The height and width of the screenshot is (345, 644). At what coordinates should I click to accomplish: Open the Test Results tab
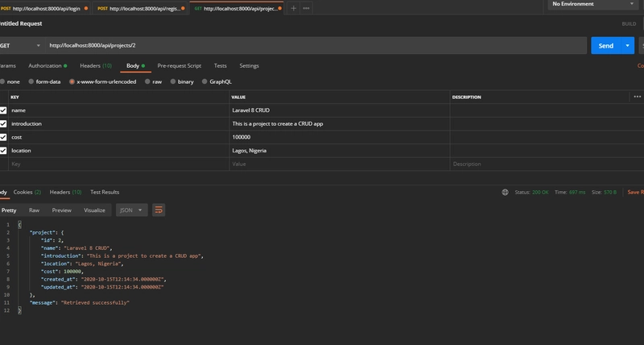[x=105, y=192]
